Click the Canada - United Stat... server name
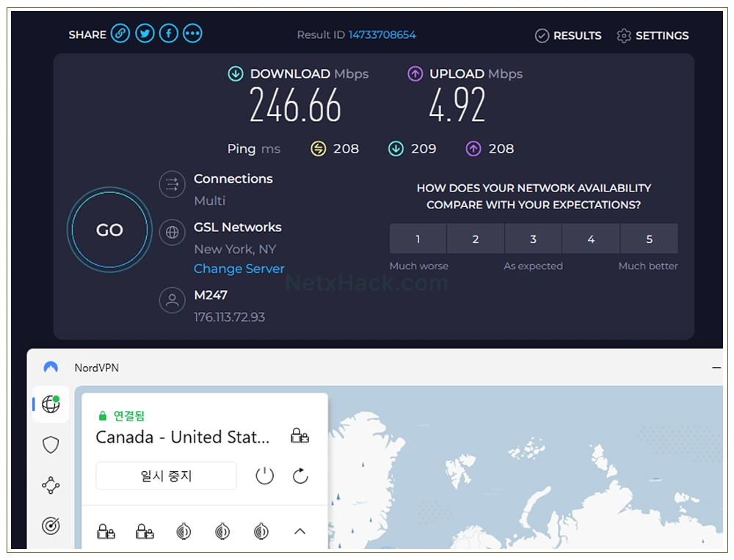The image size is (734, 560). [x=183, y=437]
